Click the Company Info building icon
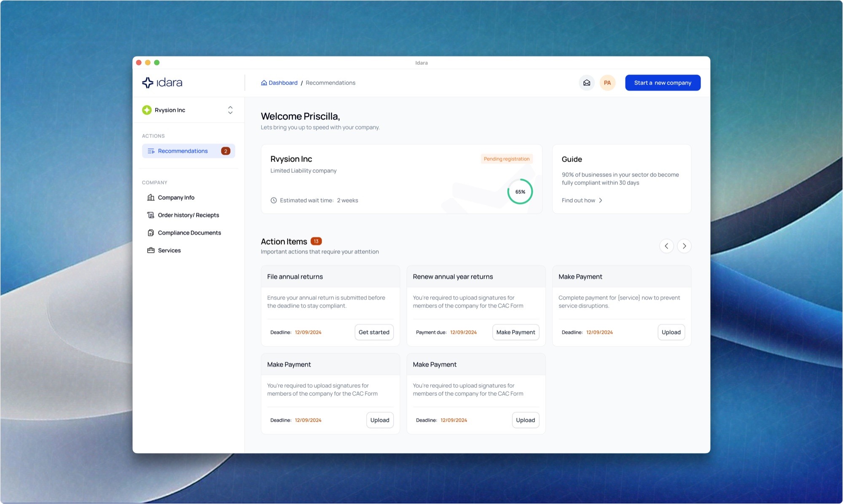 [x=150, y=197]
